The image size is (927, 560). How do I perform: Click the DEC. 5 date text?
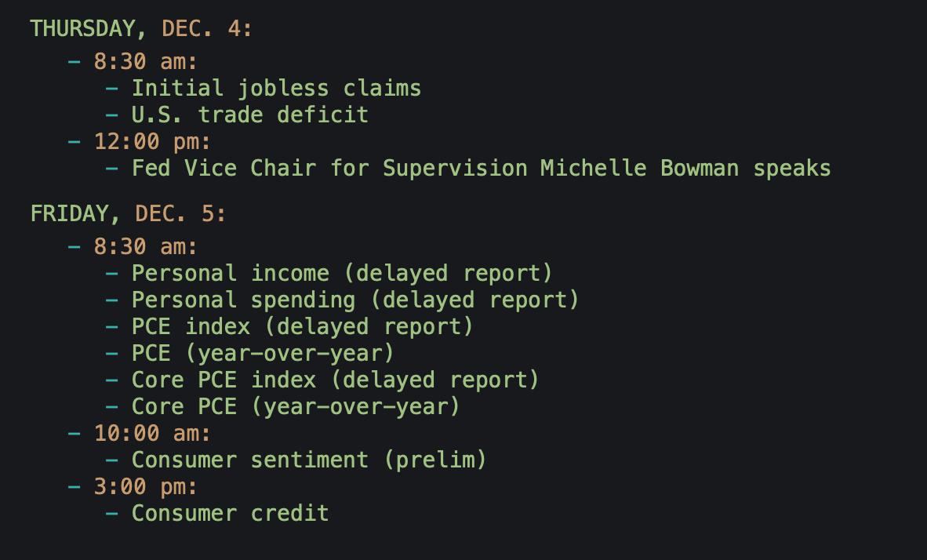tap(180, 213)
